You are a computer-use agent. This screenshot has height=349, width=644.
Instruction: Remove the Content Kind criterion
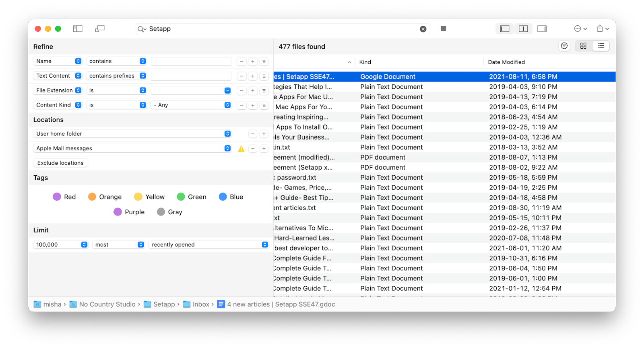pyautogui.click(x=242, y=105)
